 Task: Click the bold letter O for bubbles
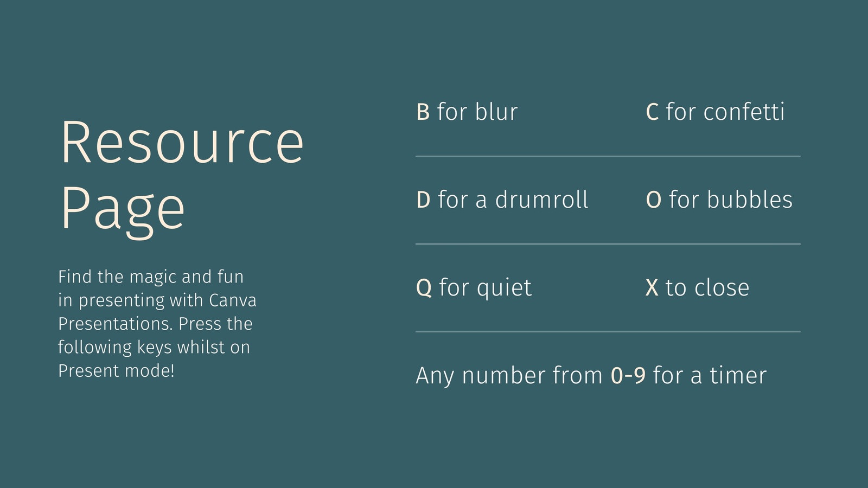coord(654,200)
